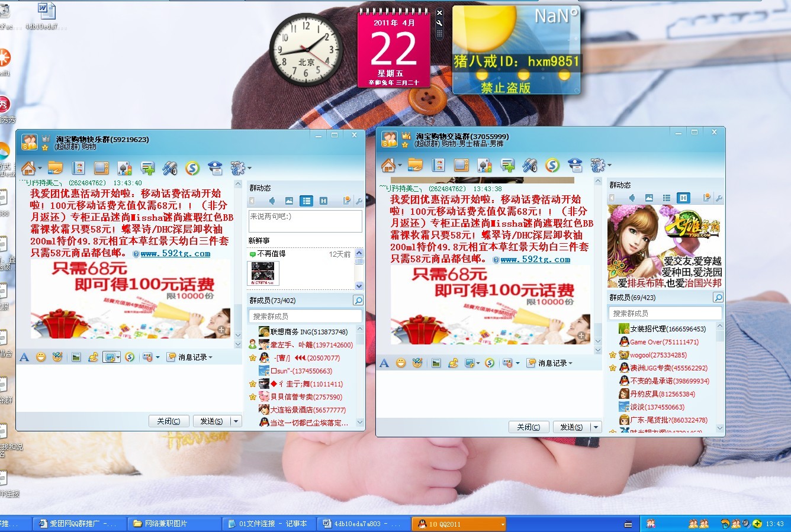Switch 群动态 to H view in 淘宝购物快乐群
Screen dimensions: 791x532
pyautogui.click(x=323, y=201)
